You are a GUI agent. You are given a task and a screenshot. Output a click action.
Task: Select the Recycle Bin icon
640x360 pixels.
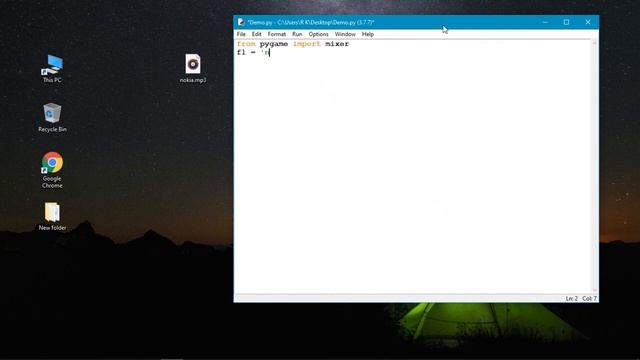pyautogui.click(x=52, y=118)
